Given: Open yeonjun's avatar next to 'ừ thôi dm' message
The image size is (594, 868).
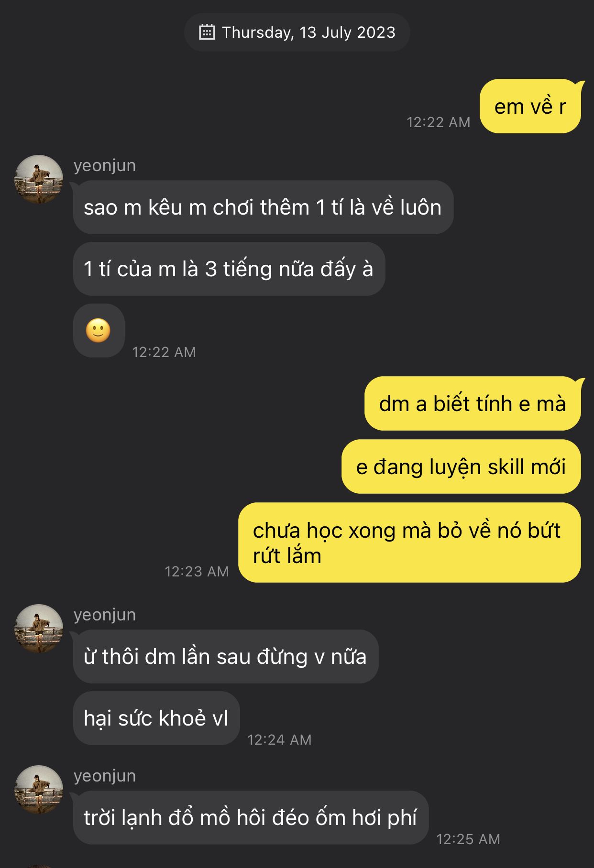Looking at the screenshot, I should tap(39, 629).
